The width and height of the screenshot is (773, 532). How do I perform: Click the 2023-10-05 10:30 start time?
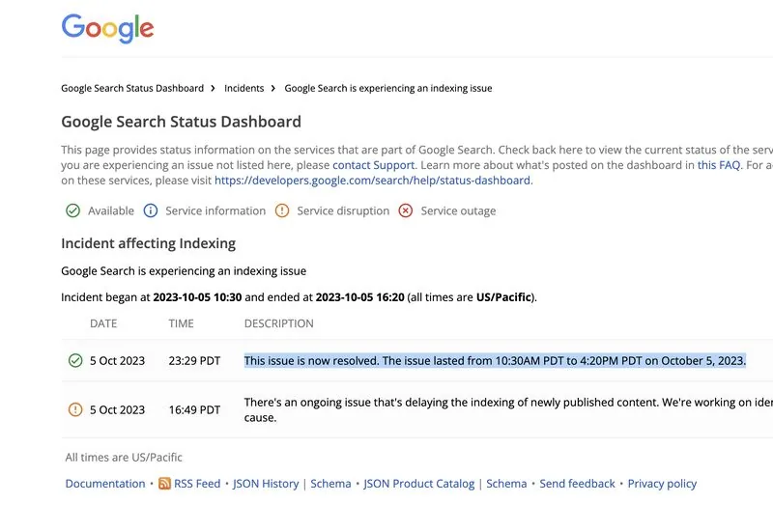(x=197, y=297)
